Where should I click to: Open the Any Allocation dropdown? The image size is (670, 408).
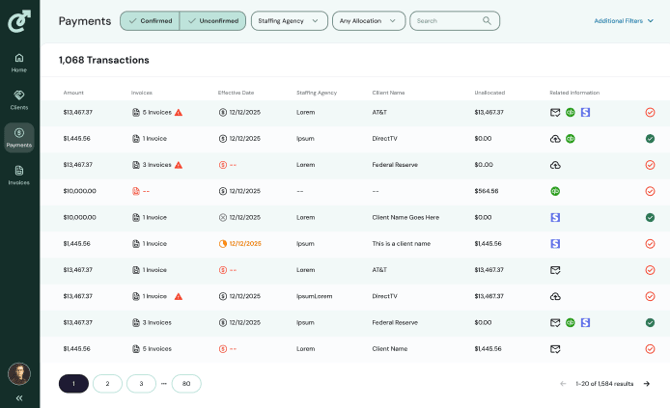pos(369,21)
